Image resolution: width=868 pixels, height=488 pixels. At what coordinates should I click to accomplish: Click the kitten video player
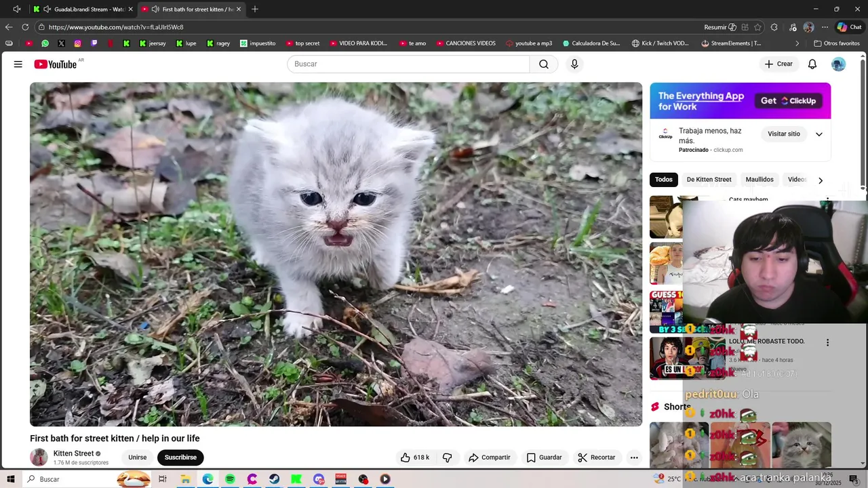tap(336, 254)
